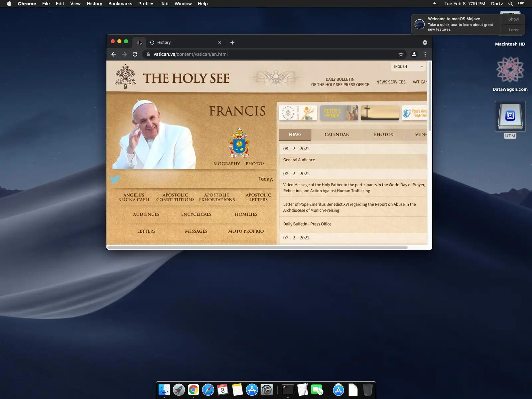
Task: Open Chrome's three-dot menu
Action: [x=425, y=54]
